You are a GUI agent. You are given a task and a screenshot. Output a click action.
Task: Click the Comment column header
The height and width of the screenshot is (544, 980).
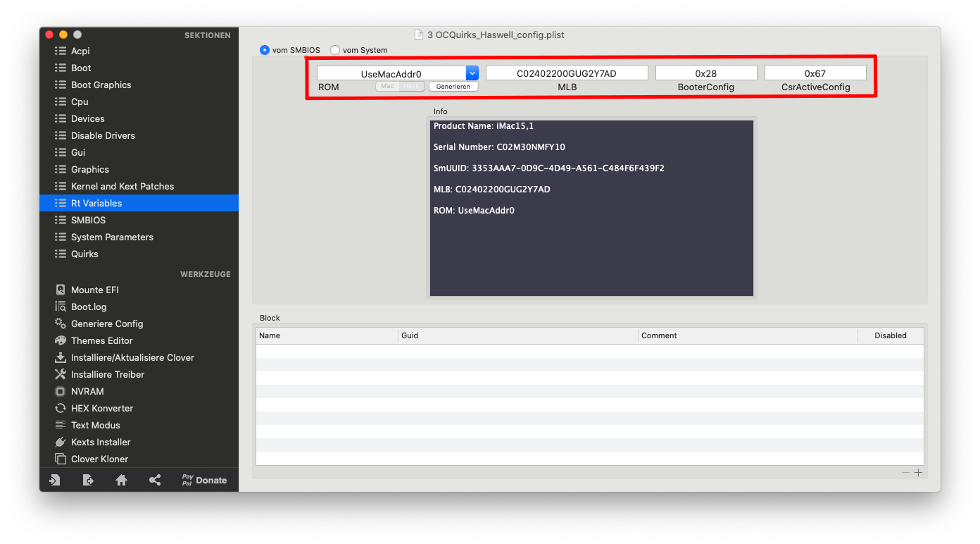pyautogui.click(x=748, y=335)
